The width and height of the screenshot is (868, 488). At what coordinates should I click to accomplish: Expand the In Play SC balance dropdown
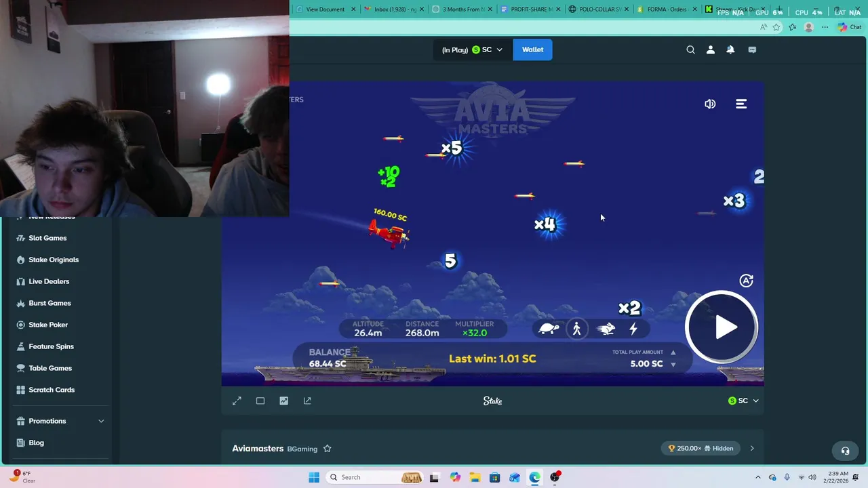[x=472, y=49]
